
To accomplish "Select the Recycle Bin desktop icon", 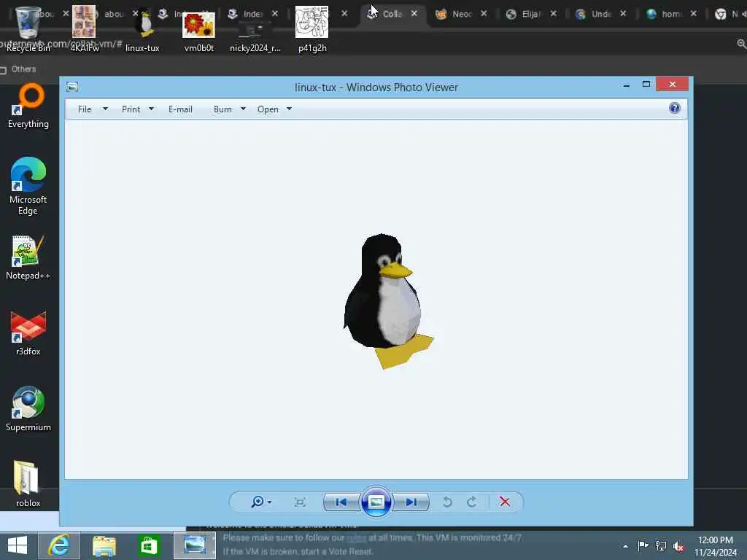I will coord(28,28).
